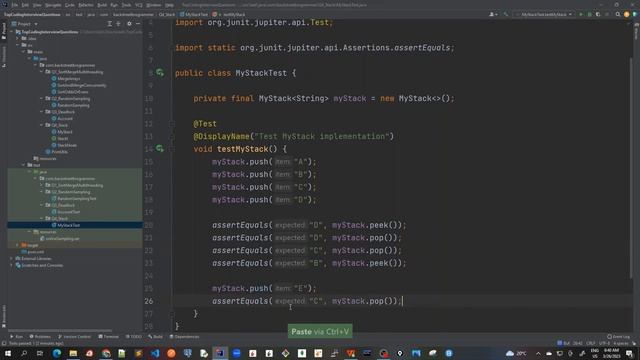Expand External Libraries node
Viewport: 640px width, 360px height.
11,259
